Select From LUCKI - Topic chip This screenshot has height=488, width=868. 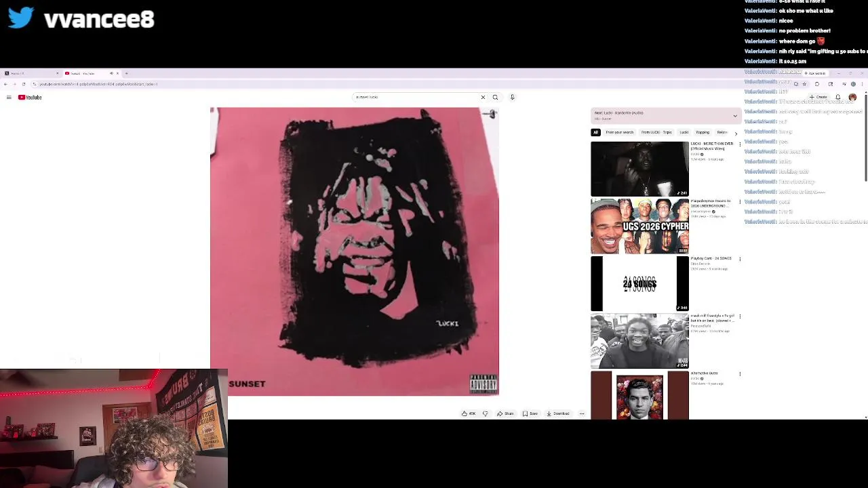(x=656, y=132)
